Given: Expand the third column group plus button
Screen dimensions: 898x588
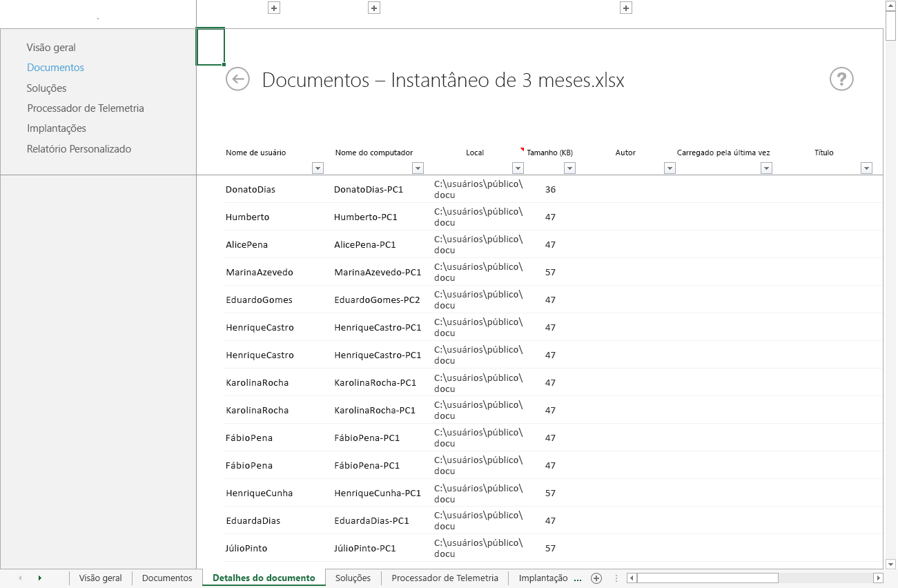Looking at the screenshot, I should (x=626, y=8).
